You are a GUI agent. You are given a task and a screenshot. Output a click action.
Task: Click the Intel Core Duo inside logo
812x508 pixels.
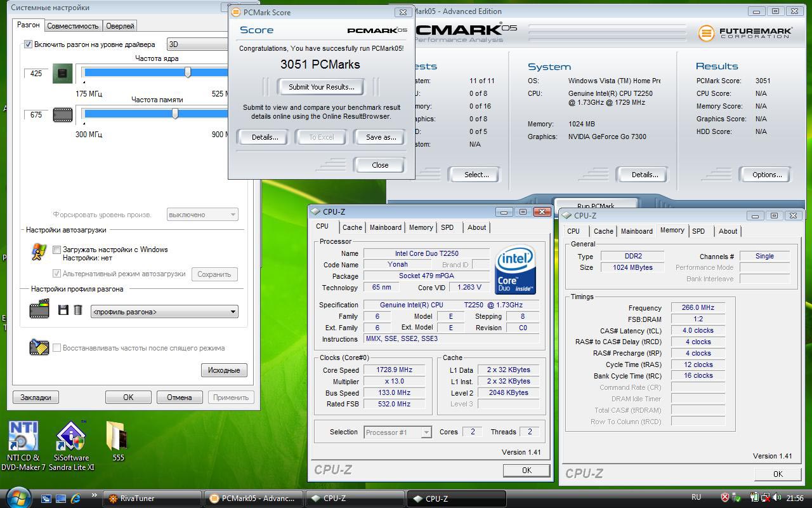pyautogui.click(x=516, y=270)
